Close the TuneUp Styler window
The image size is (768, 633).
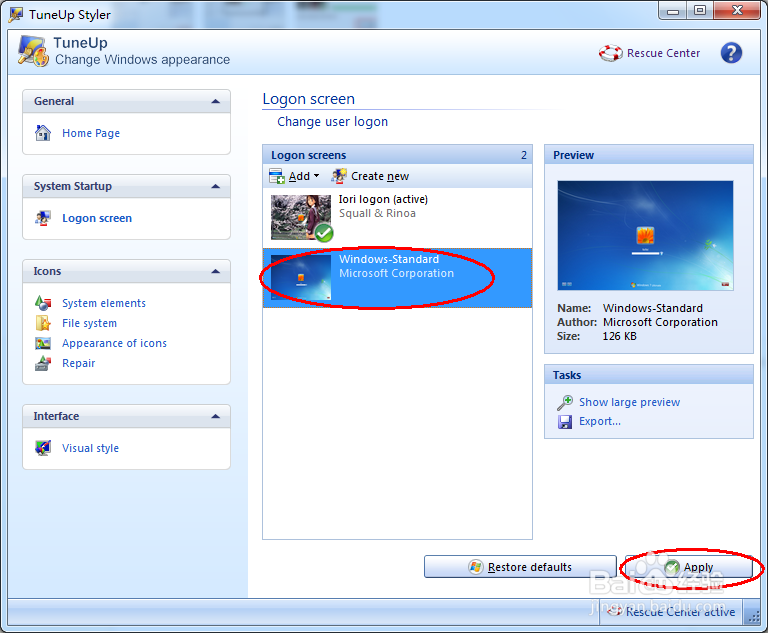coord(737,10)
